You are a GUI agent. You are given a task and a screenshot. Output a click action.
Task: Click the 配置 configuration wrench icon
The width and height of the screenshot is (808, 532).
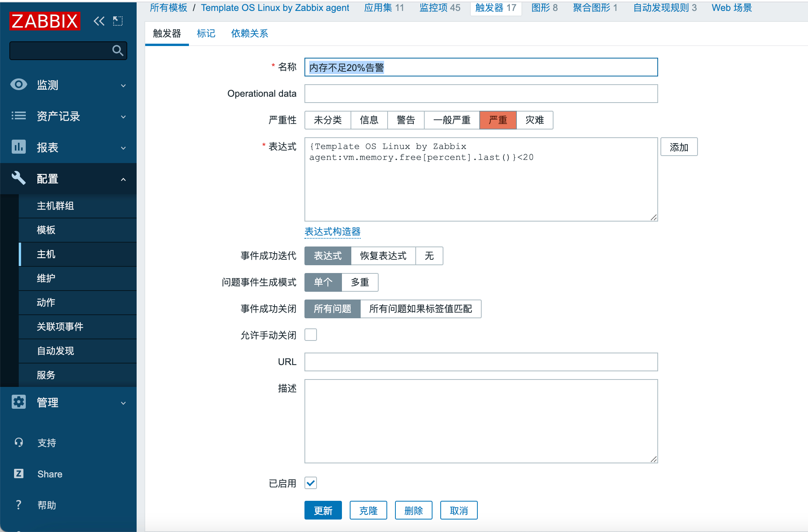pos(18,179)
